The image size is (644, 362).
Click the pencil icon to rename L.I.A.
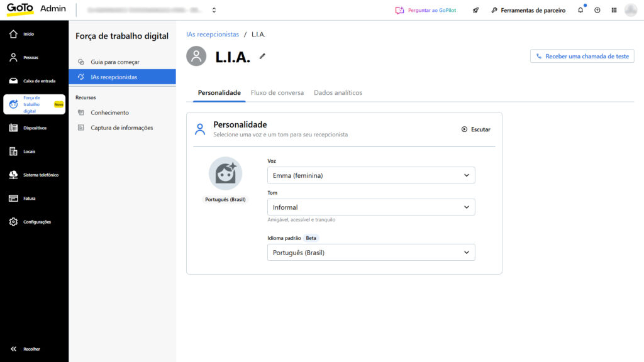(x=262, y=57)
